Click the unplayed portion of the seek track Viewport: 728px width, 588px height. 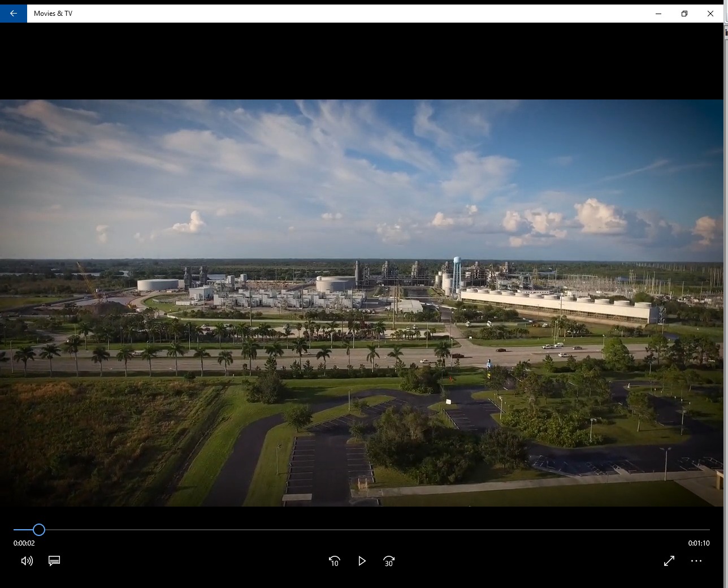373,530
